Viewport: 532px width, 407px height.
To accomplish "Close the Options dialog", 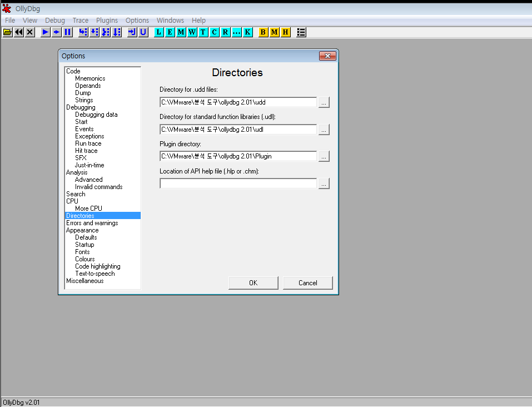I will (327, 56).
